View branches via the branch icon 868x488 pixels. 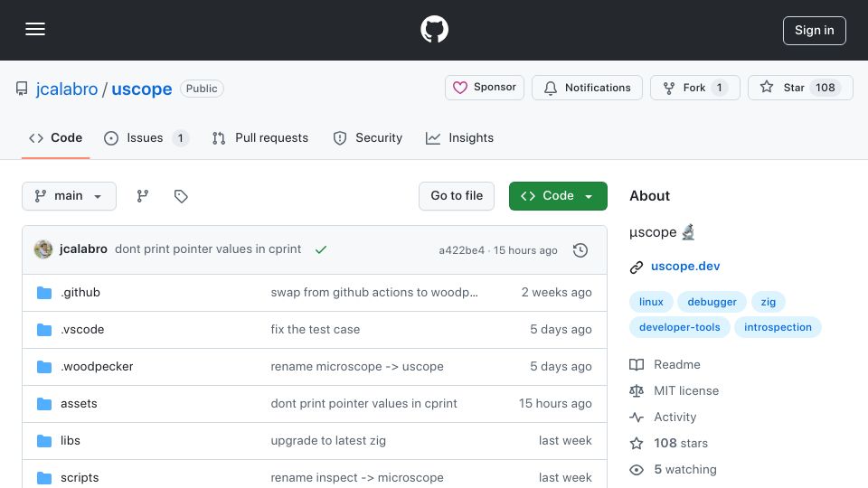pos(143,196)
